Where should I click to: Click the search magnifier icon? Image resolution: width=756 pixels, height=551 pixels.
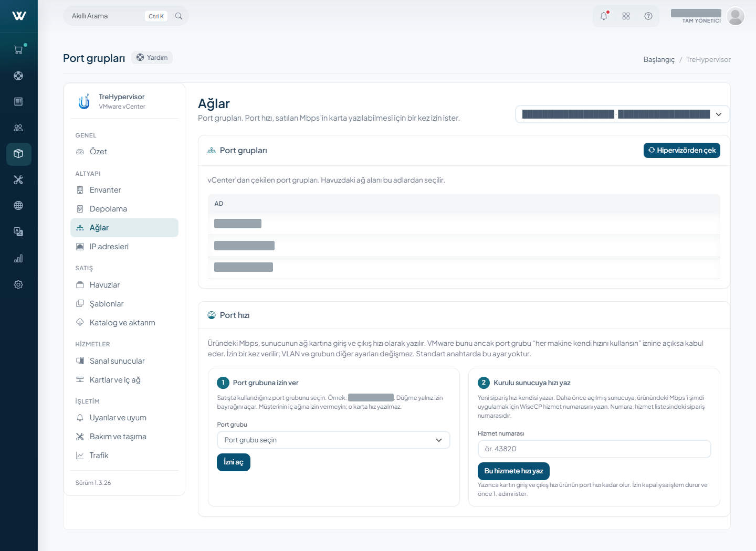coord(178,16)
